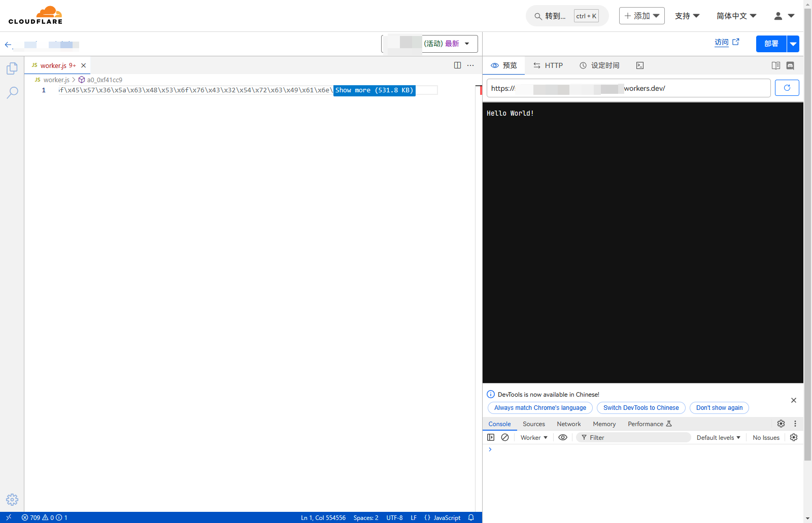Open the editor Settings gear
Image resolution: width=812 pixels, height=523 pixels.
(12, 499)
